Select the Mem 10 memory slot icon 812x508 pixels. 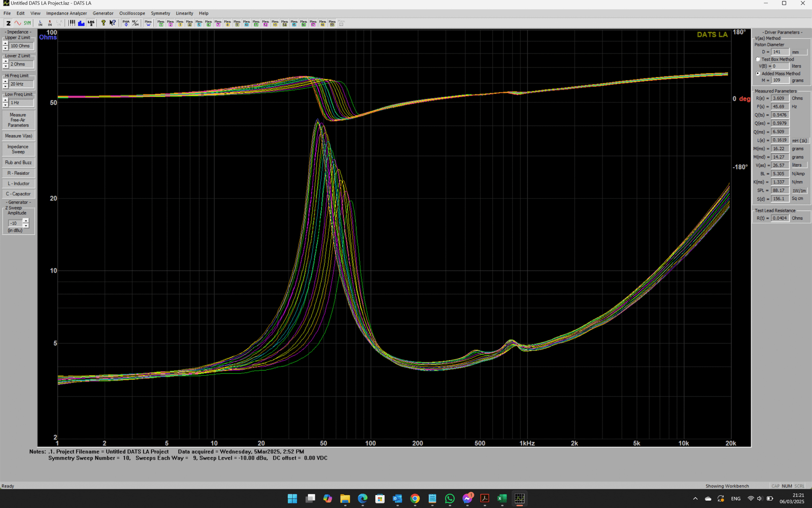point(246,23)
